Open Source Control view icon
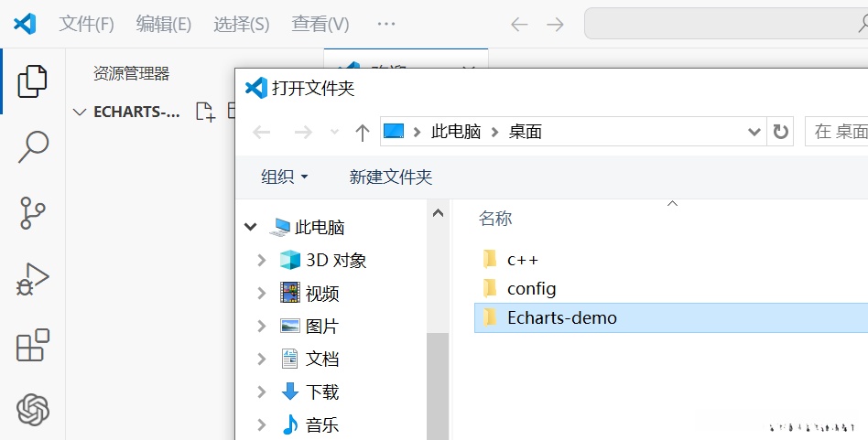Screen dimensions: 868x440 (33, 212)
